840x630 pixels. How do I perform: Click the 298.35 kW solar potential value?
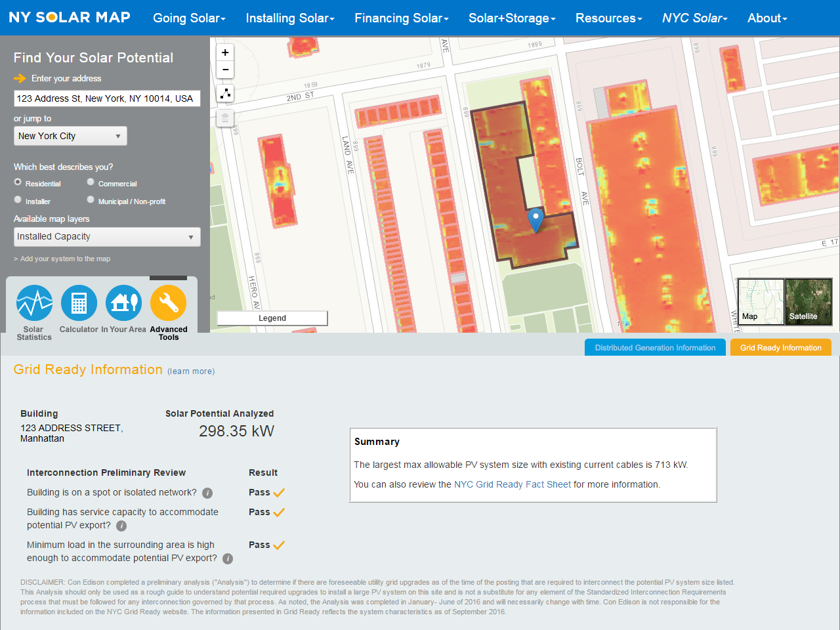(x=236, y=431)
